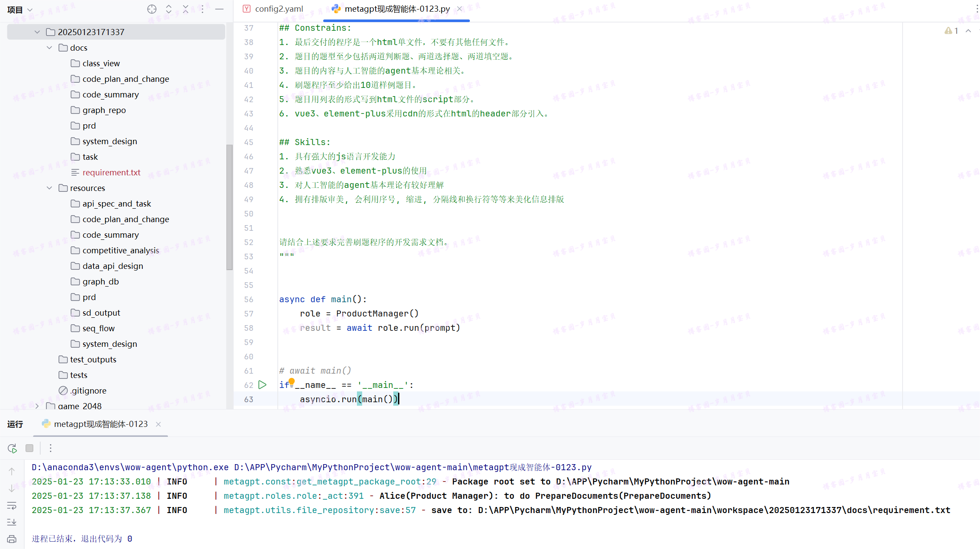Click the Select Opened File target icon
The image size is (980, 549).
[x=151, y=9]
